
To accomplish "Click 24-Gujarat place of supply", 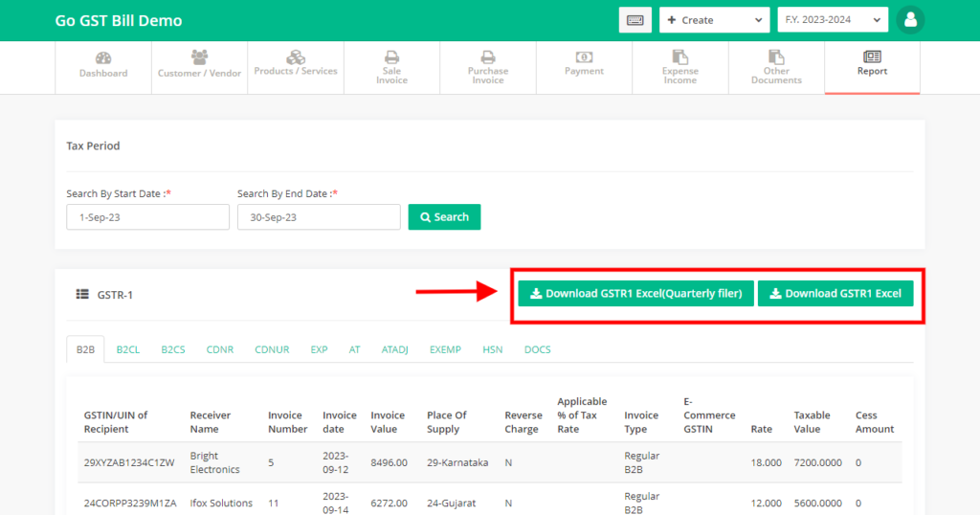I will tap(452, 503).
